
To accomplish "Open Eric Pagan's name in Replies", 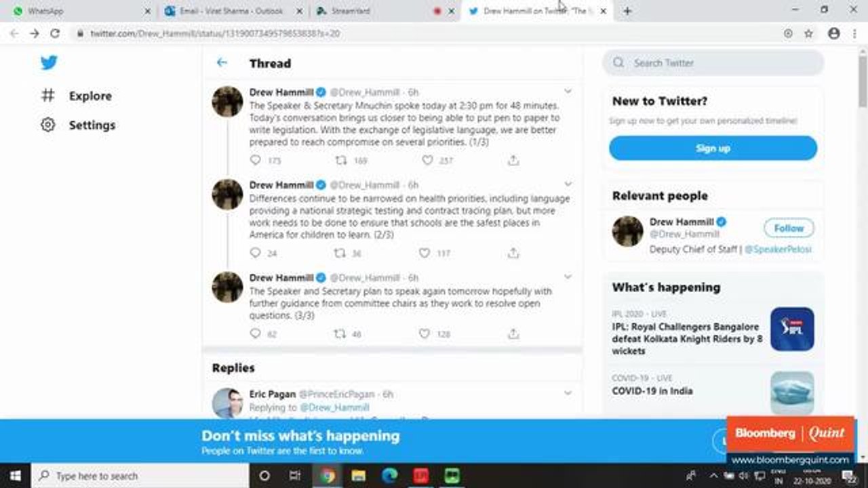I will pos(273,394).
